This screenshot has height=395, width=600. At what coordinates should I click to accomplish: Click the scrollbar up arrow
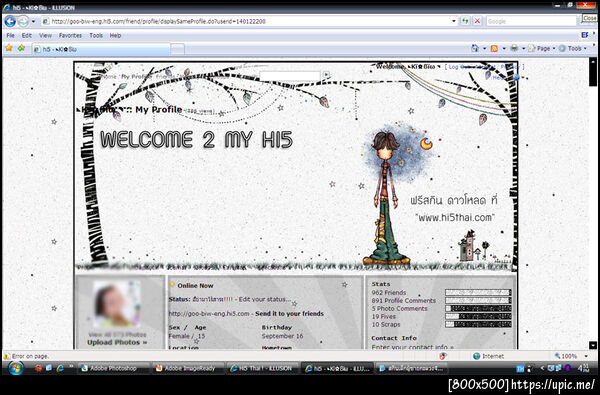[x=593, y=61]
